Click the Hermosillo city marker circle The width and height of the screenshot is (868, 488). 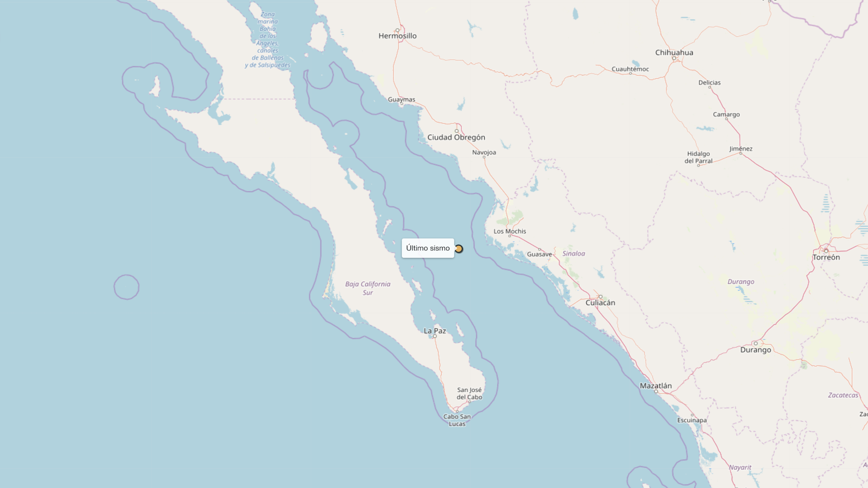397,30
